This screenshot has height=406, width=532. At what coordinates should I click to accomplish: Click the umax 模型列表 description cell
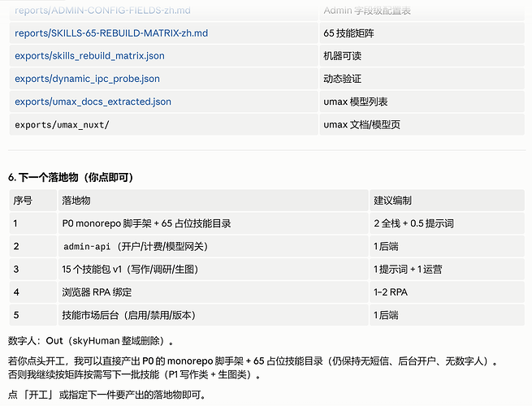[422, 101]
